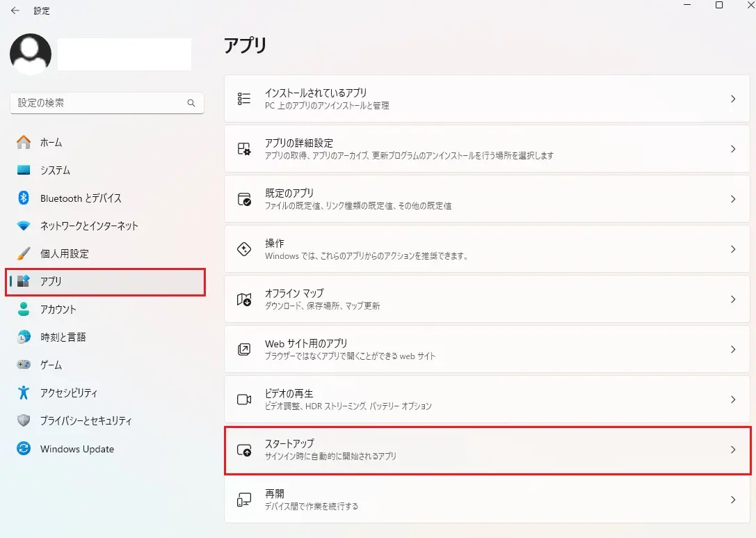
Task: Click the スタートアップ icon
Action: 244,450
